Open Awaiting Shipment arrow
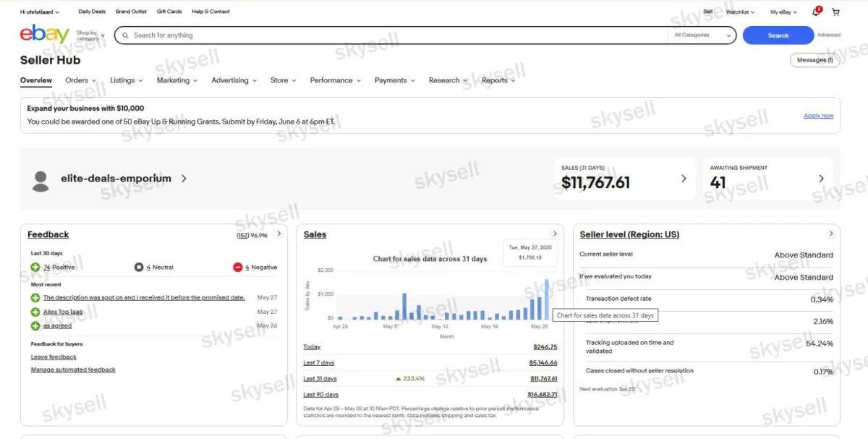Image resolution: width=868 pixels, height=439 pixels. click(821, 179)
